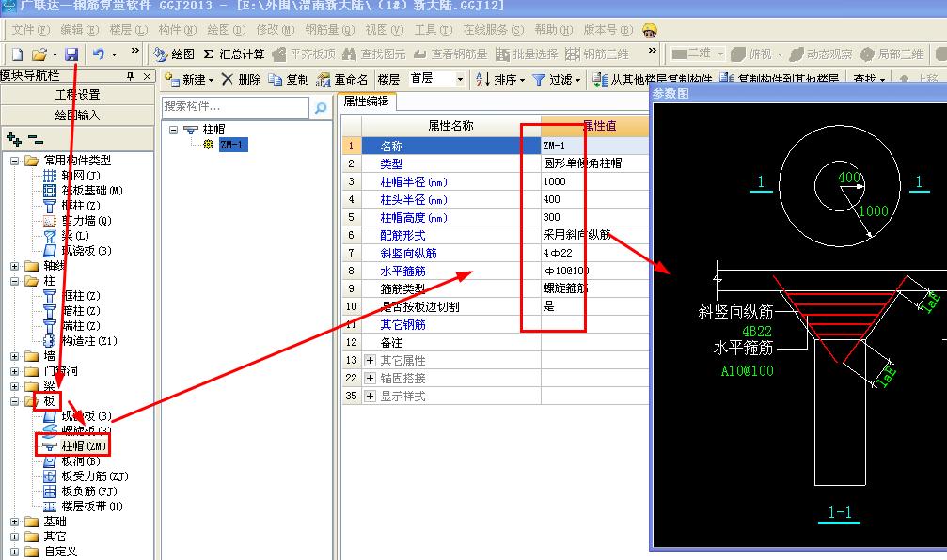Click the Undo arrow icon
The image size is (947, 560).
pos(99,54)
